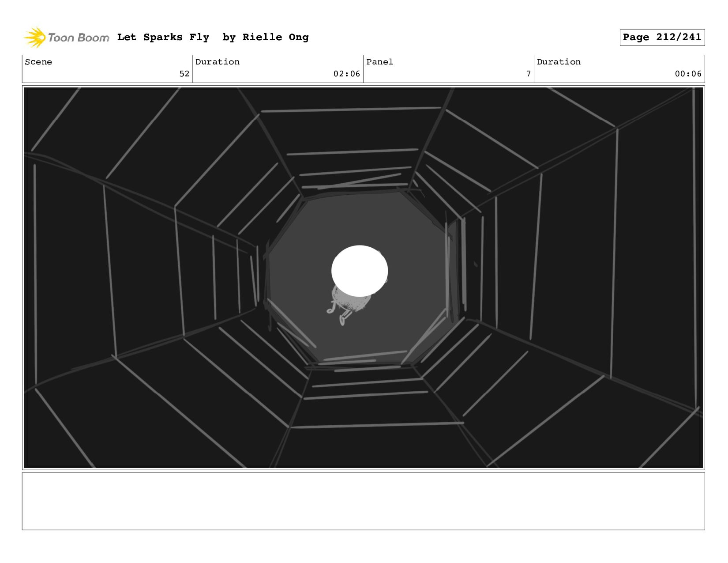The width and height of the screenshot is (728, 563).
Task: Click scene number value '52'
Action: [x=184, y=74]
